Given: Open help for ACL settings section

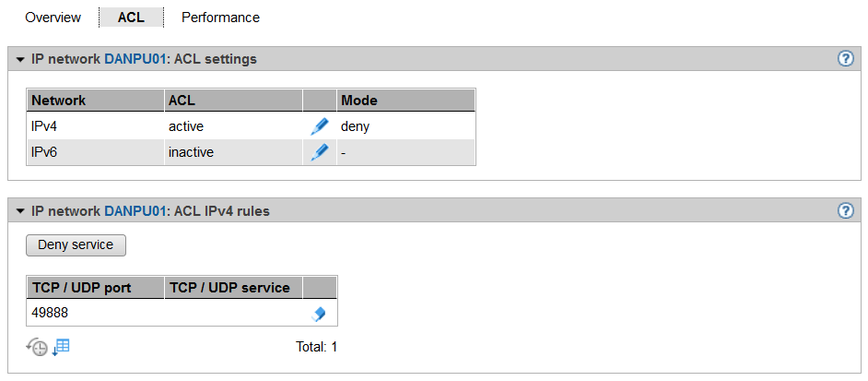Looking at the screenshot, I should click(x=845, y=59).
